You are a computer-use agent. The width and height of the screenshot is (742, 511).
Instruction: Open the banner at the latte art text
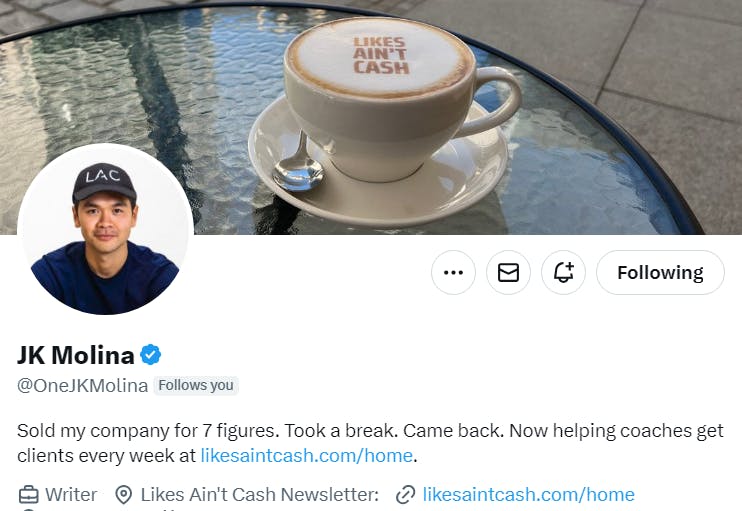click(x=380, y=55)
